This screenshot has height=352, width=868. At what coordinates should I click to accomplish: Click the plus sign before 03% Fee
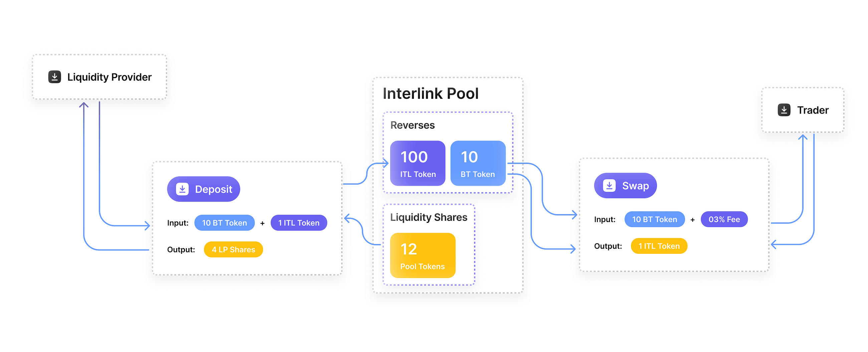pyautogui.click(x=692, y=220)
